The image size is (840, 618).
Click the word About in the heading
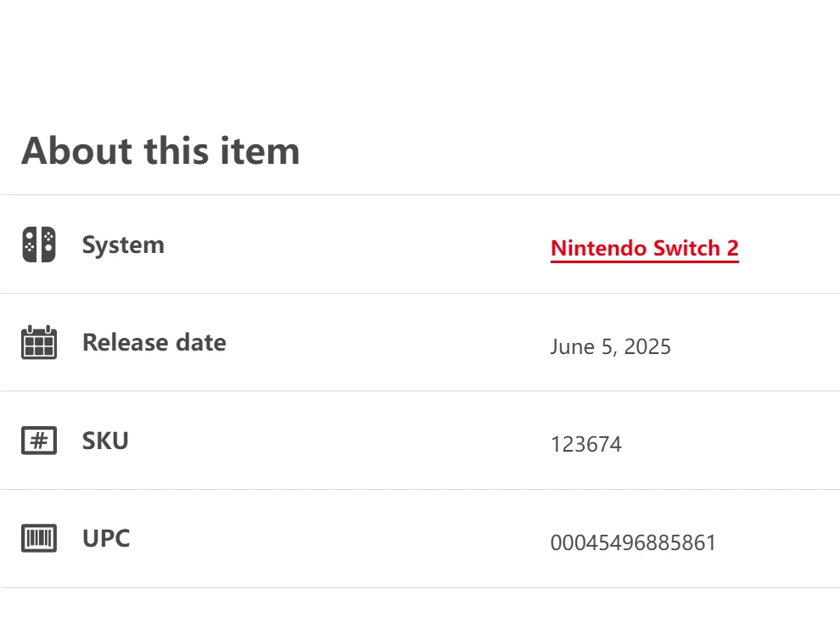click(77, 150)
